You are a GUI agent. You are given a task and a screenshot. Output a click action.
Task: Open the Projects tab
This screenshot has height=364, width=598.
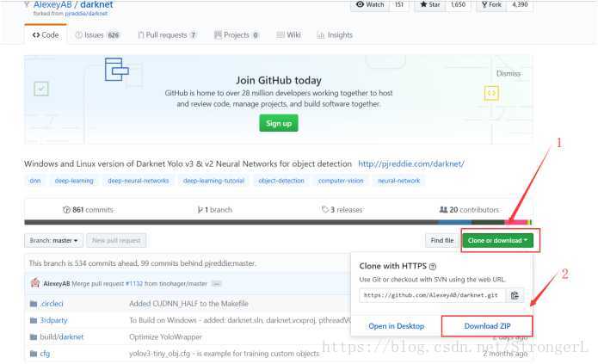[236, 35]
